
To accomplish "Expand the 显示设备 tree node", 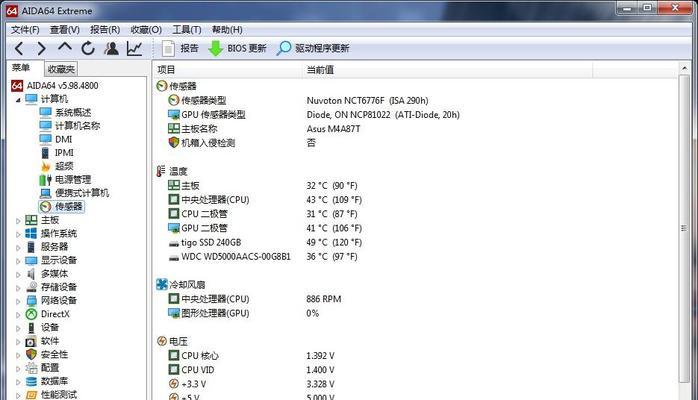I will 18,261.
